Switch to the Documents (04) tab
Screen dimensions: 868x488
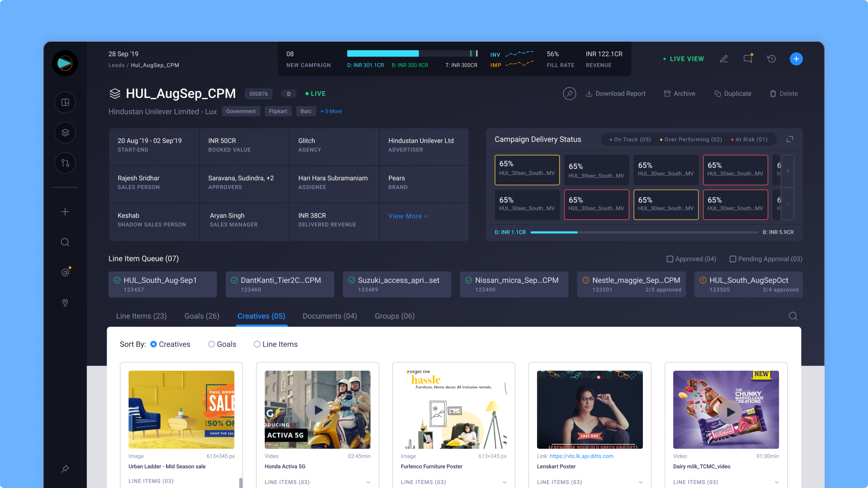330,316
